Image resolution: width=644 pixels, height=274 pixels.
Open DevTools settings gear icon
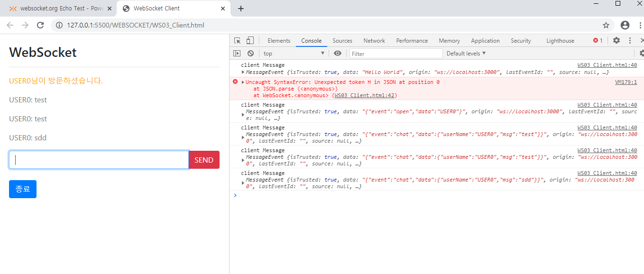point(616,41)
